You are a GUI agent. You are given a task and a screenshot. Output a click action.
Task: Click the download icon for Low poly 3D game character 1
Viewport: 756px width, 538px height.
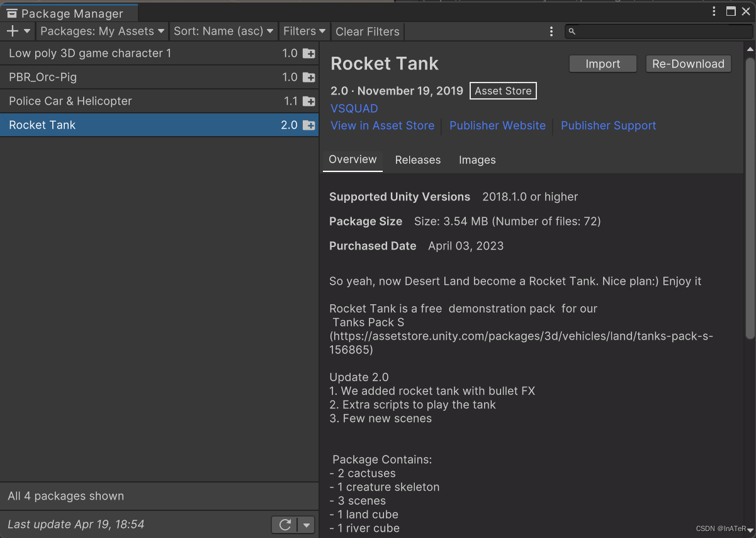click(309, 54)
